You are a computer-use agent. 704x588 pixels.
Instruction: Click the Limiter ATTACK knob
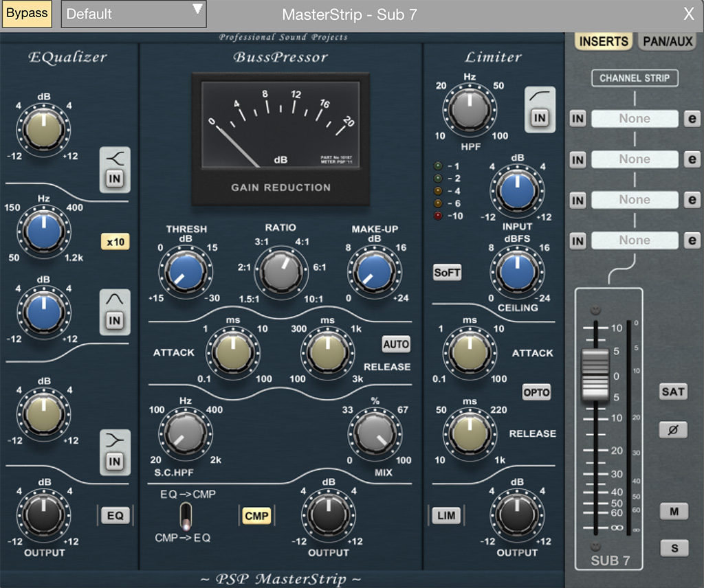[x=470, y=353]
